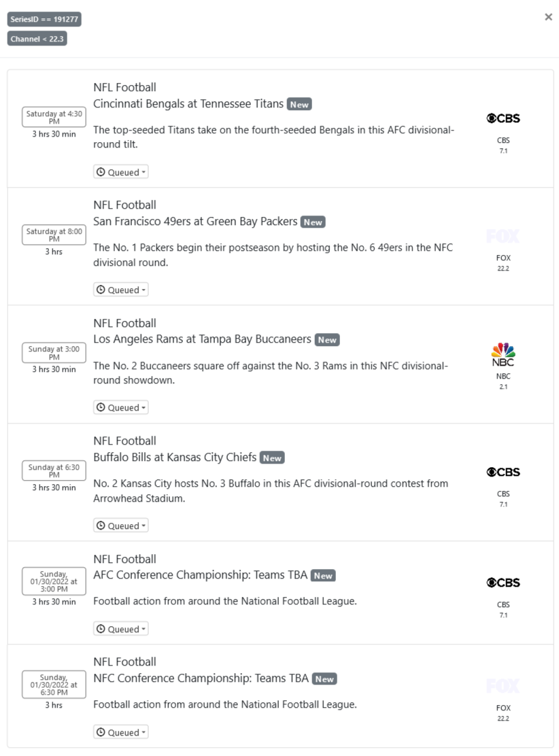Open Queued dropdown for Bengals at Titans

coord(121,173)
